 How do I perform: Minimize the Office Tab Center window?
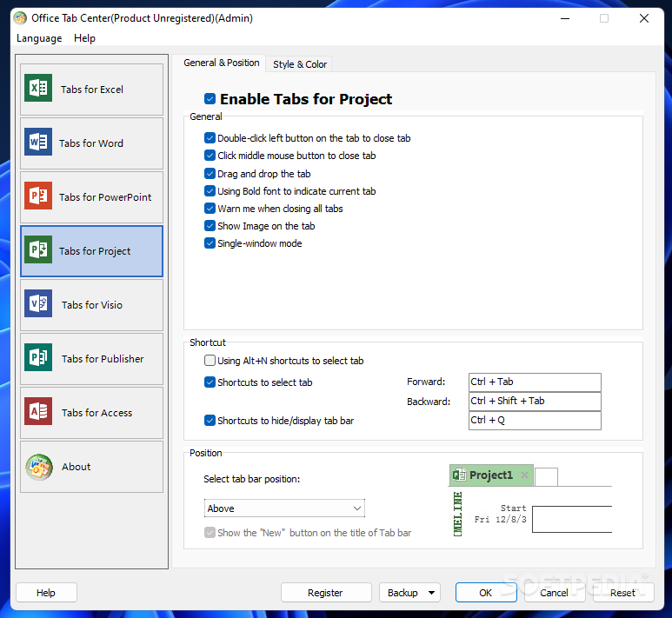[565, 18]
